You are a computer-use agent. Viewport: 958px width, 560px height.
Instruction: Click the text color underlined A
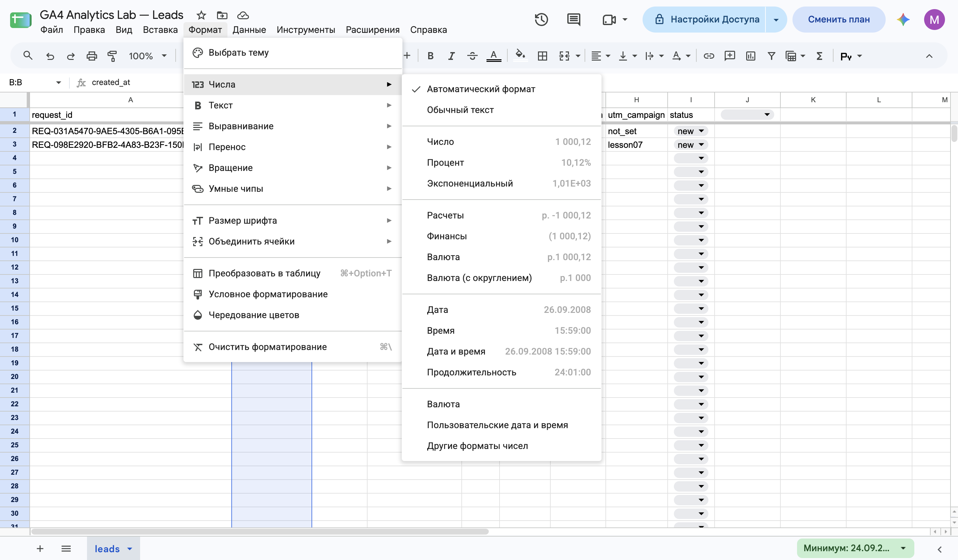(x=493, y=56)
